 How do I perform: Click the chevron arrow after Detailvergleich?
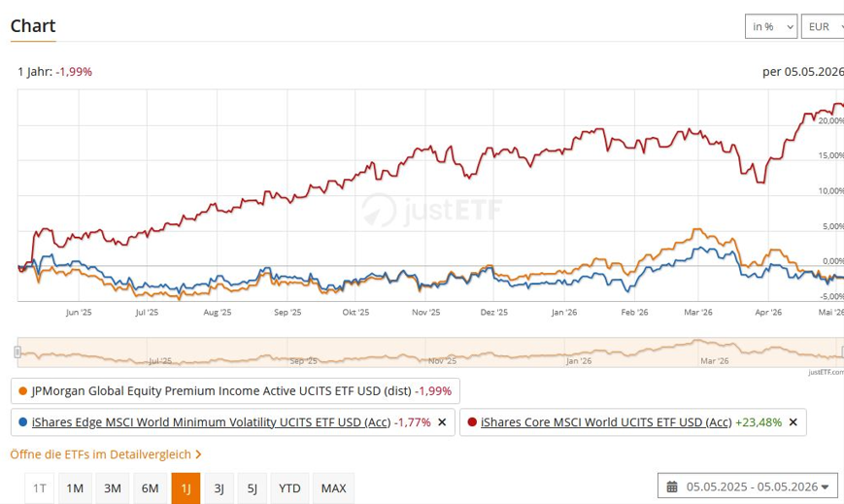point(198,454)
